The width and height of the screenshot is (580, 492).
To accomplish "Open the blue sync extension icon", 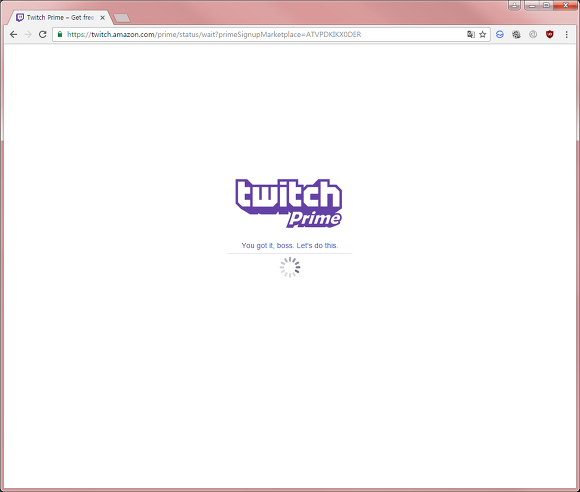I will click(x=500, y=34).
